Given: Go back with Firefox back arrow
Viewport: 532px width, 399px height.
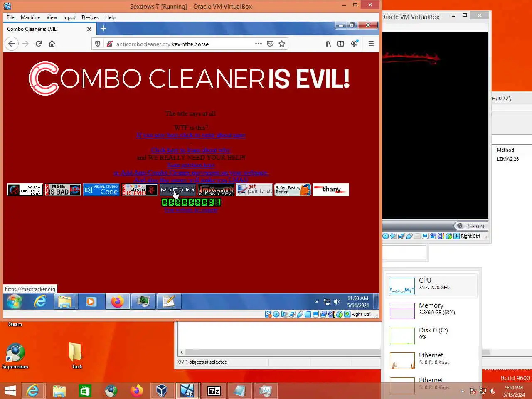Looking at the screenshot, I should pos(12,44).
